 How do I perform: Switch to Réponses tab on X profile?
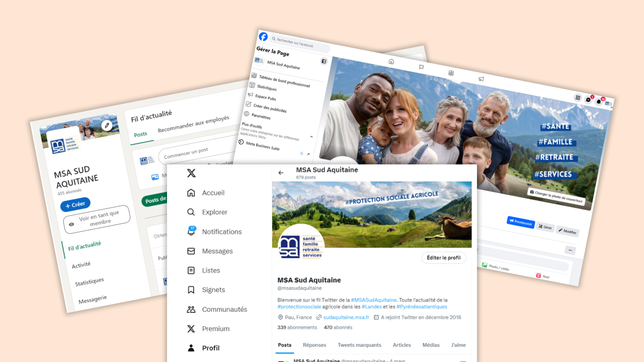click(x=314, y=345)
